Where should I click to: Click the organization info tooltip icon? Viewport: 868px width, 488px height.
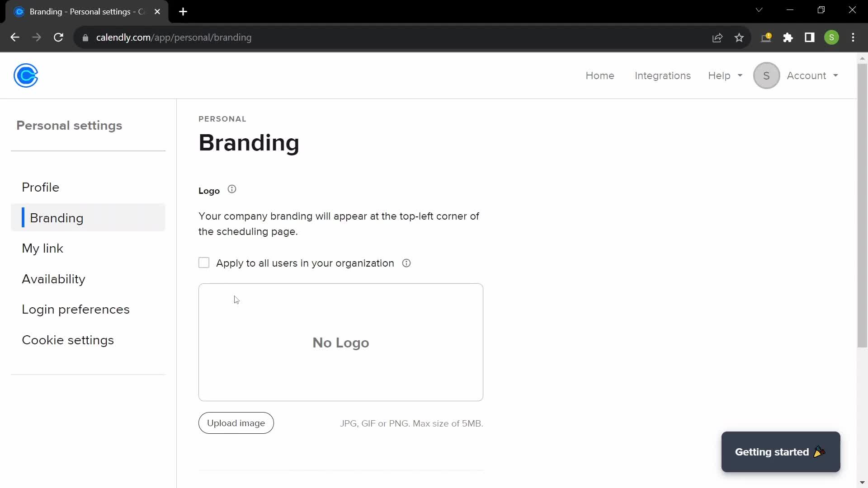tap(406, 263)
